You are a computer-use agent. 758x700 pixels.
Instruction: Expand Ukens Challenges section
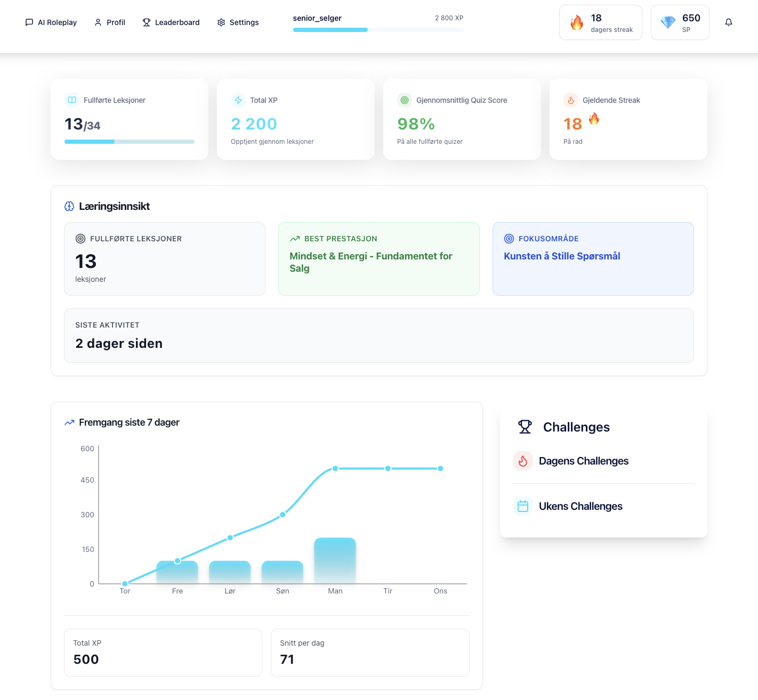click(580, 506)
